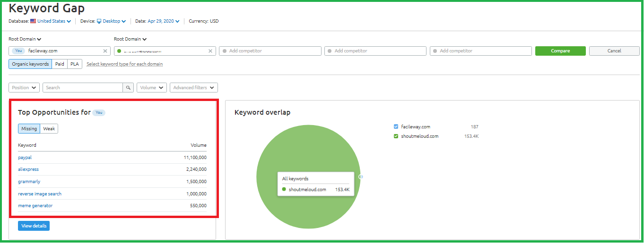Click the facileway.com domain input field
This screenshot has height=244, width=644.
(59, 51)
